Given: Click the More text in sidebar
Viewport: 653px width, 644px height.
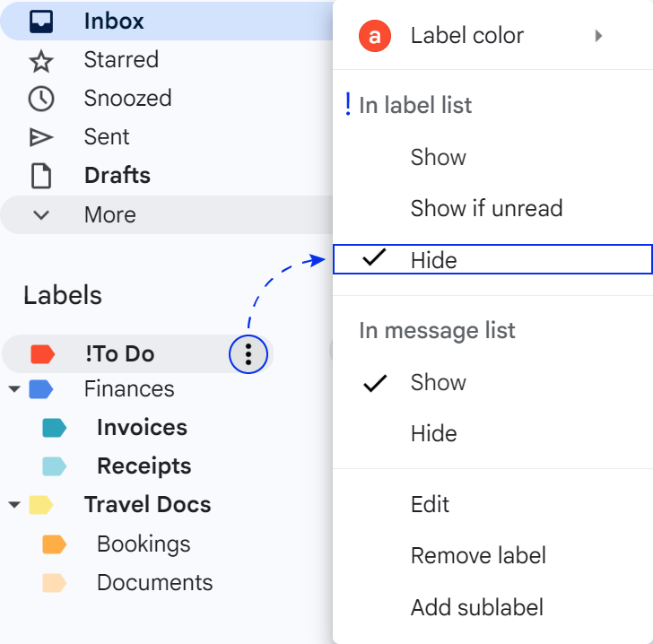Looking at the screenshot, I should [x=110, y=215].
